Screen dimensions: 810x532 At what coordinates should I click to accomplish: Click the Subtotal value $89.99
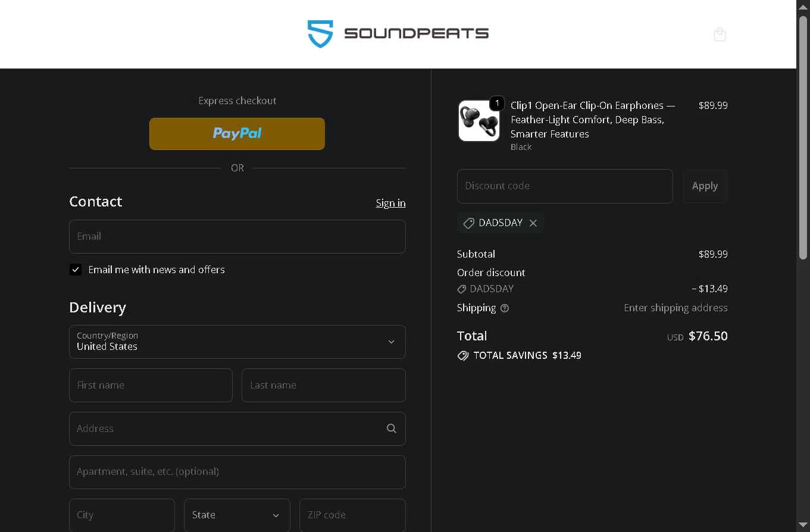[713, 254]
